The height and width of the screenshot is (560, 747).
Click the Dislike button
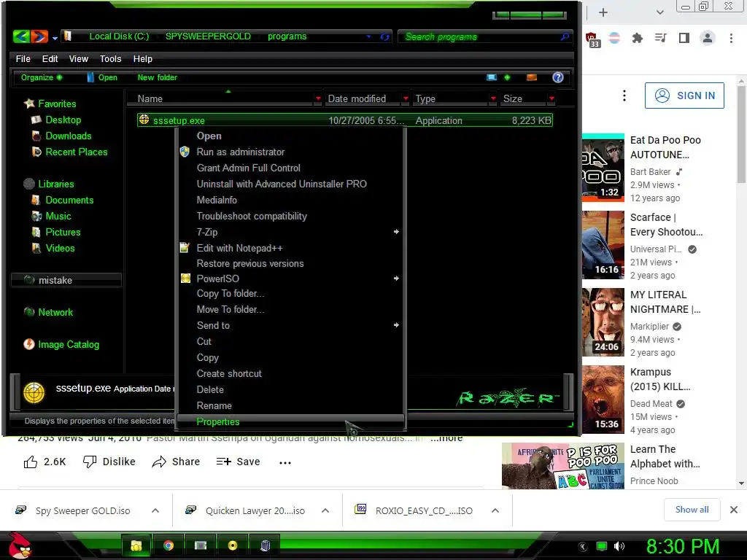pyautogui.click(x=109, y=462)
